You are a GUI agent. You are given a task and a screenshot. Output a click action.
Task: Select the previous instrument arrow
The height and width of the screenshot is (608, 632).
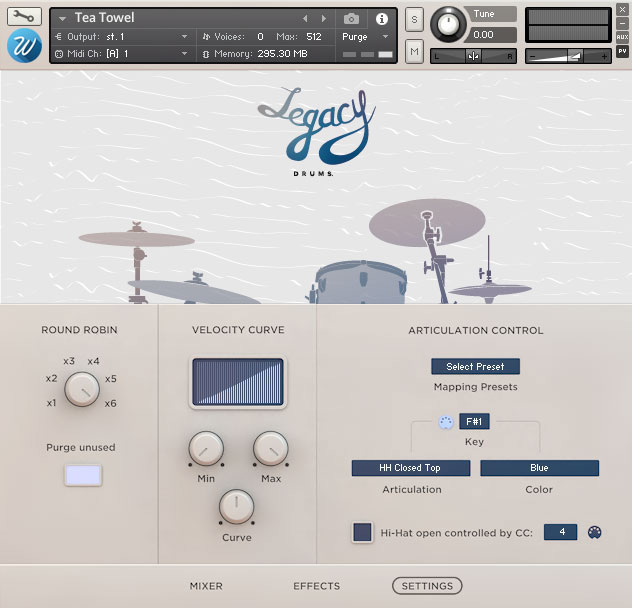(x=306, y=19)
